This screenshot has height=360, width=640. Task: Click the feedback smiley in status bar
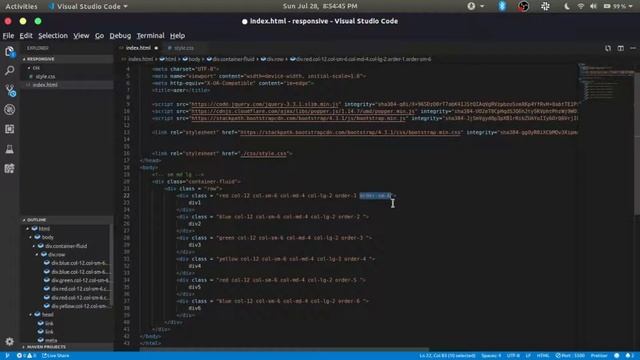617,356
